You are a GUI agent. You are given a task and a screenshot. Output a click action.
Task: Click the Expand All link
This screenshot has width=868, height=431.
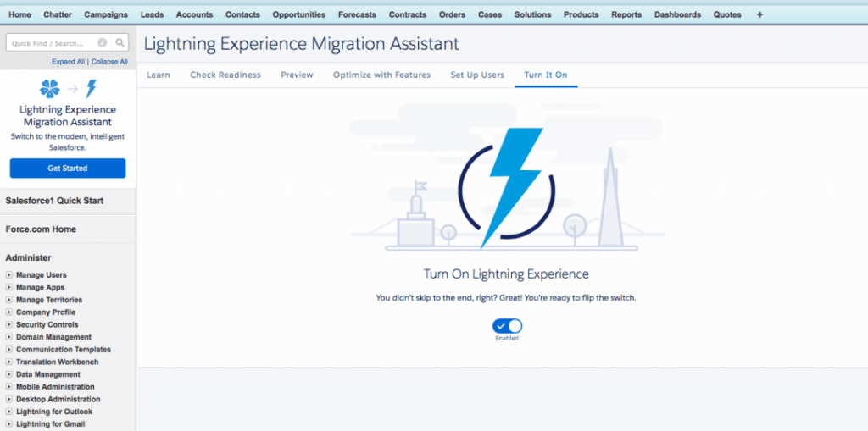tap(68, 62)
